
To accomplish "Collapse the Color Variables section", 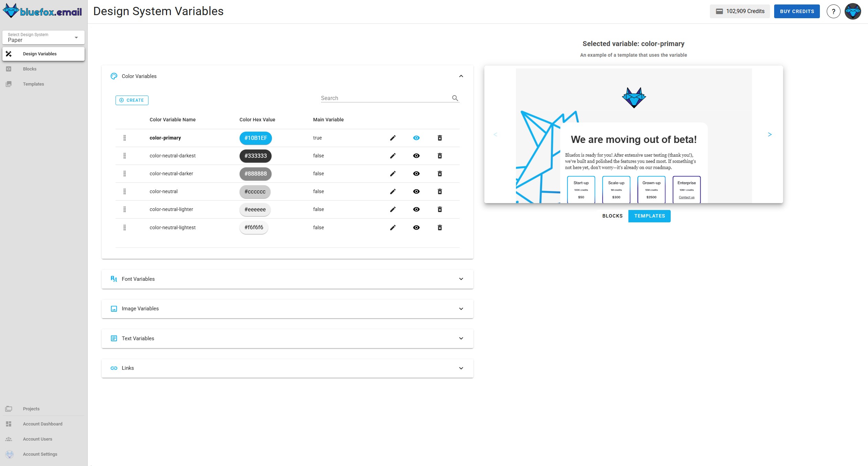I will (461, 76).
